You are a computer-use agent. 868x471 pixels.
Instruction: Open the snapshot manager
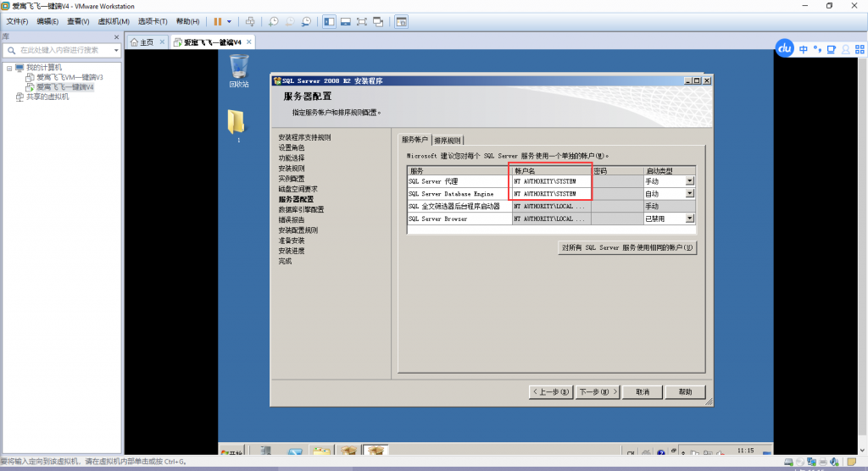click(x=306, y=21)
